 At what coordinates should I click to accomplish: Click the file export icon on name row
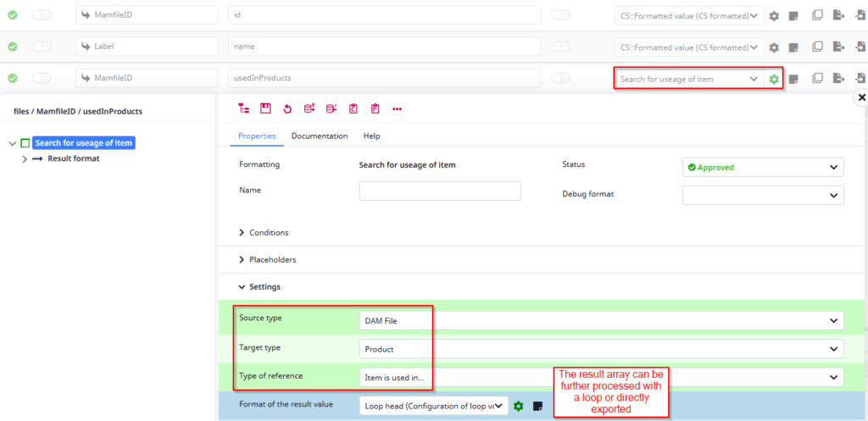[838, 47]
